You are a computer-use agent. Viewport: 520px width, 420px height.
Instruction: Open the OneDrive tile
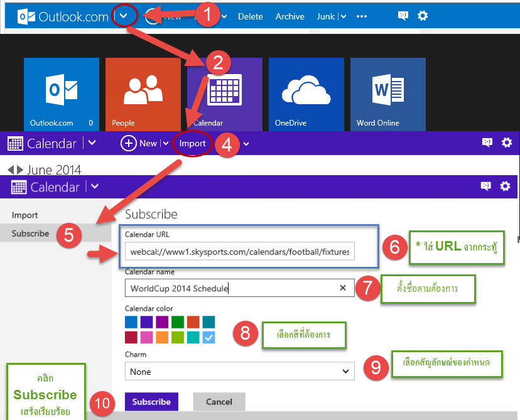306,94
